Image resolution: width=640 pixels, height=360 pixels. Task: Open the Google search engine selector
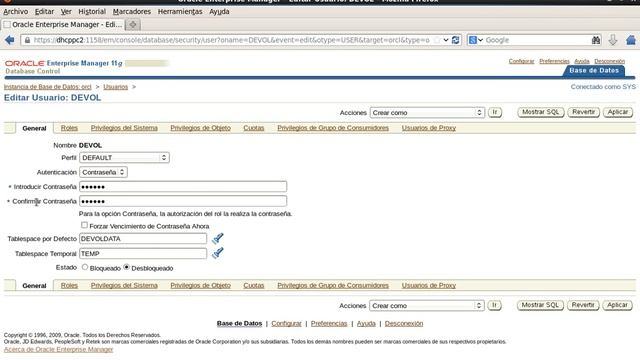[476, 40]
